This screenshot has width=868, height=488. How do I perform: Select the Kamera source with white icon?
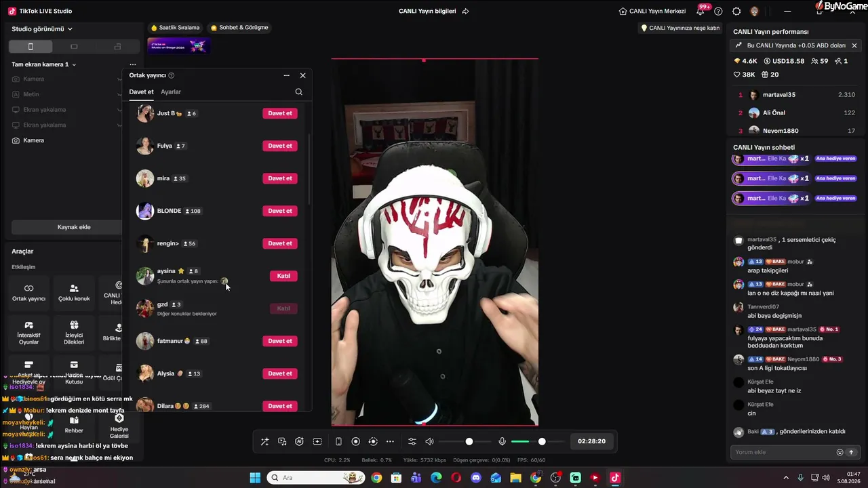point(33,140)
